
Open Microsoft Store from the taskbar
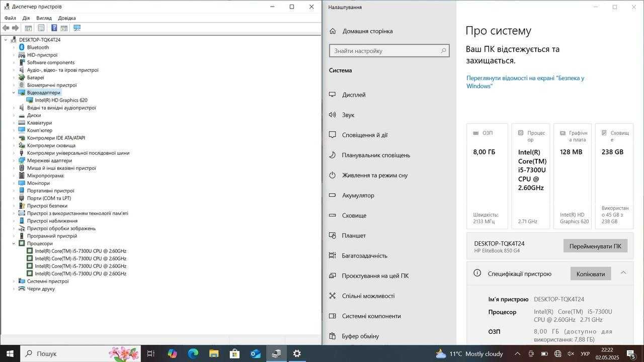click(x=234, y=353)
